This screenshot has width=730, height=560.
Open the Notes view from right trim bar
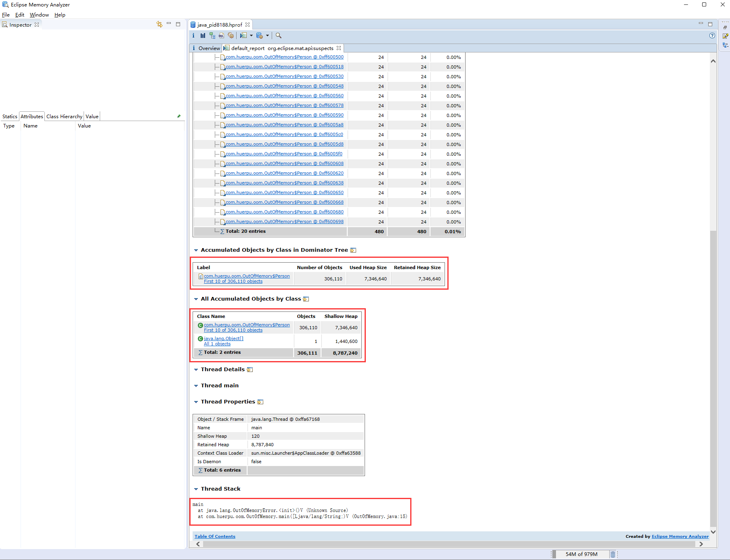pyautogui.click(x=725, y=36)
